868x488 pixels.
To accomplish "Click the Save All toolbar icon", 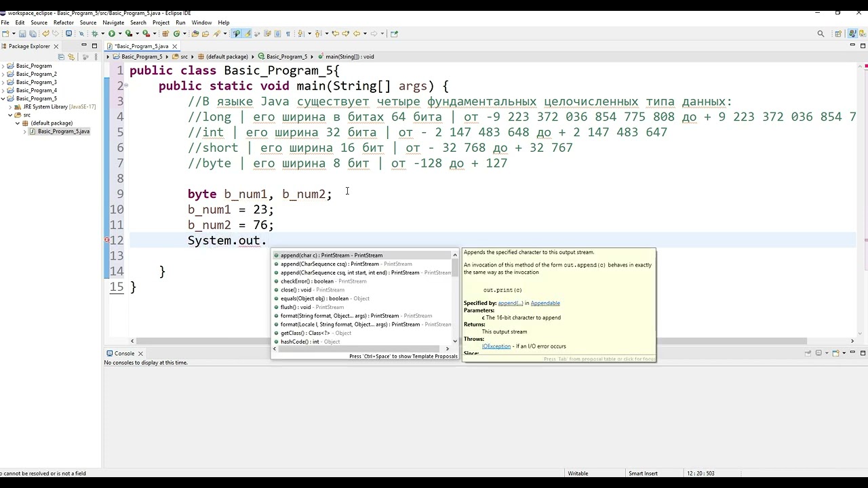I will tap(33, 33).
